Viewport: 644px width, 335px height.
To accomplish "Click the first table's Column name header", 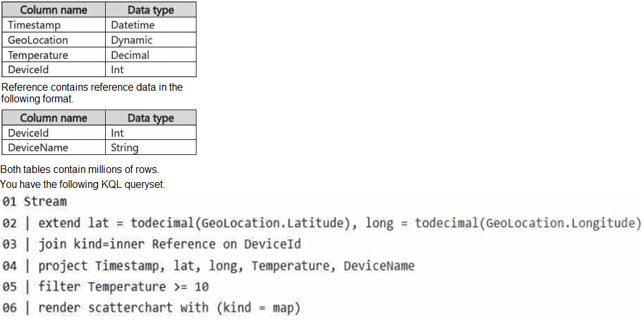I will pyautogui.click(x=53, y=10).
